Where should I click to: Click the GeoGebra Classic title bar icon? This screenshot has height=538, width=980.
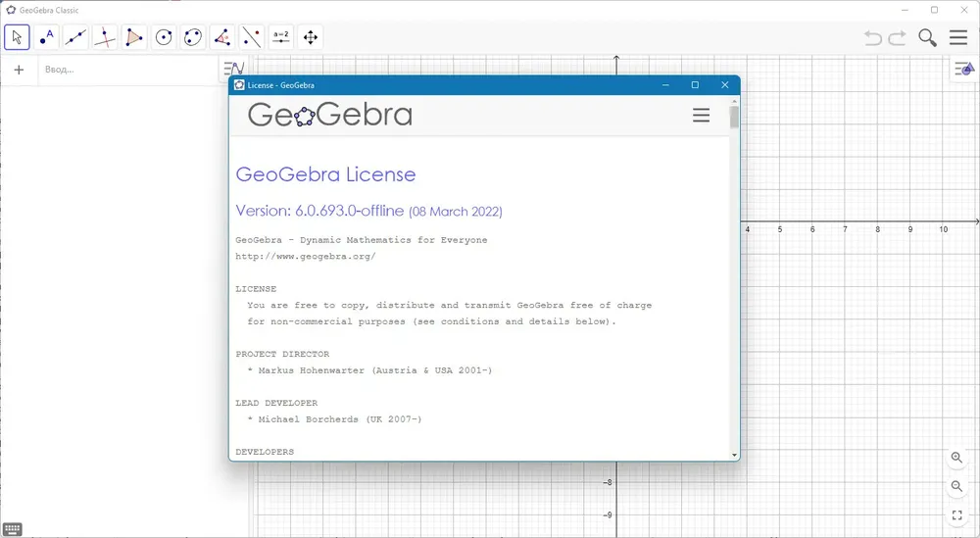[x=11, y=10]
